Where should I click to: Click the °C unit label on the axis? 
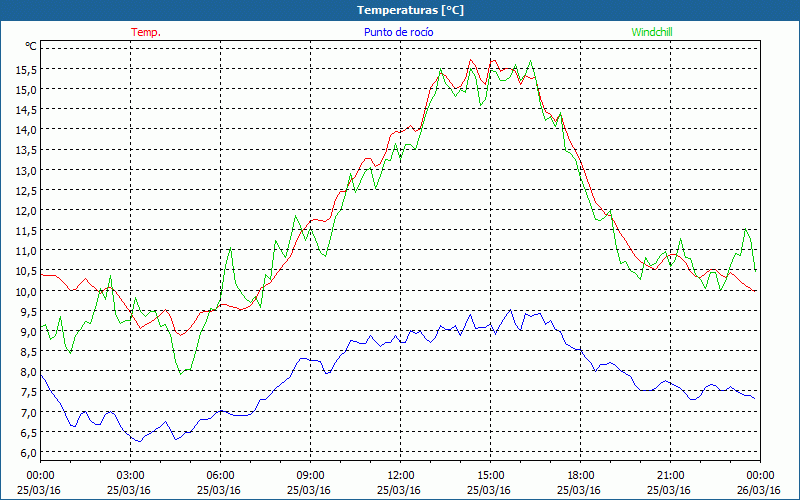click(x=31, y=46)
